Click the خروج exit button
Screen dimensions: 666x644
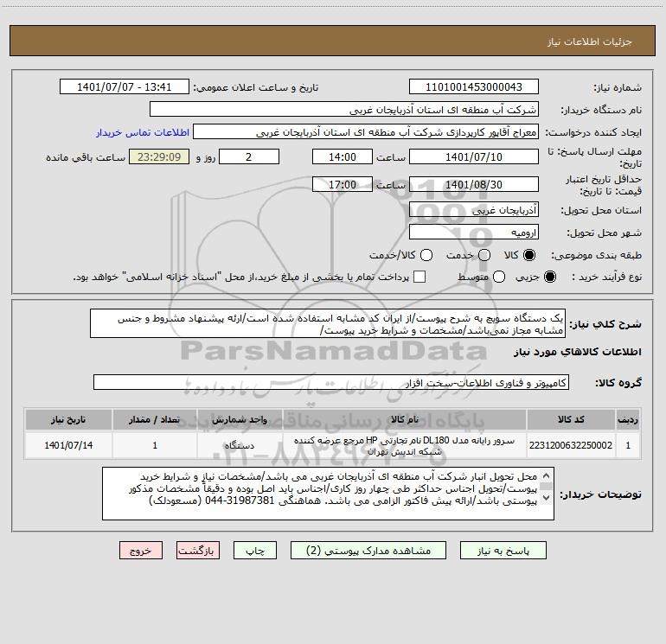(x=141, y=551)
